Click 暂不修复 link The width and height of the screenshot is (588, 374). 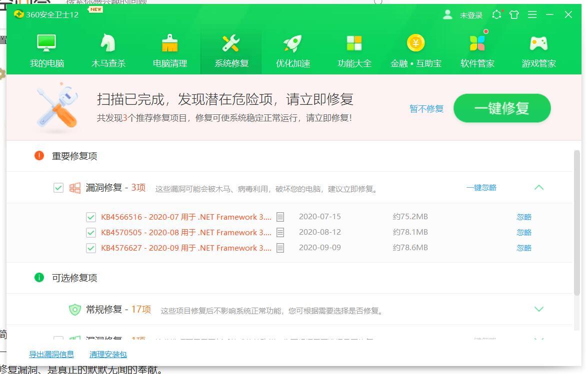(426, 109)
